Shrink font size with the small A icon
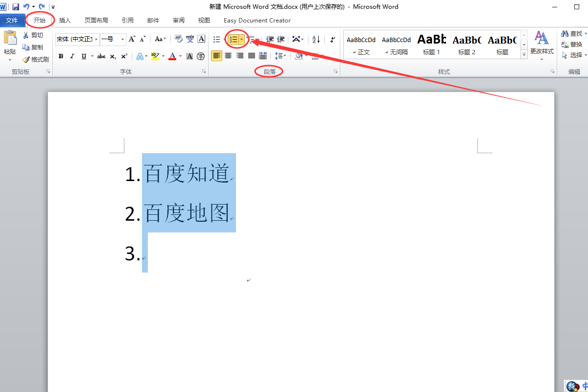Image resolution: width=588 pixels, height=392 pixels. point(143,39)
